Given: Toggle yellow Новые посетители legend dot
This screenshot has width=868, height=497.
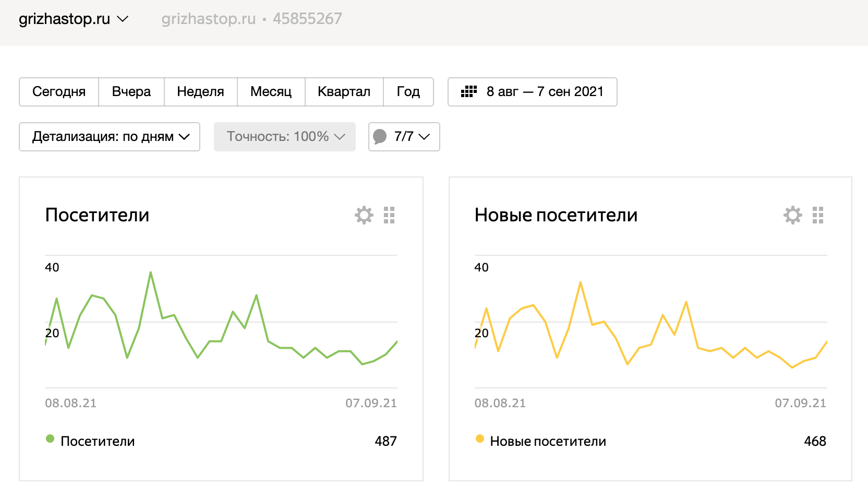Looking at the screenshot, I should click(480, 439).
